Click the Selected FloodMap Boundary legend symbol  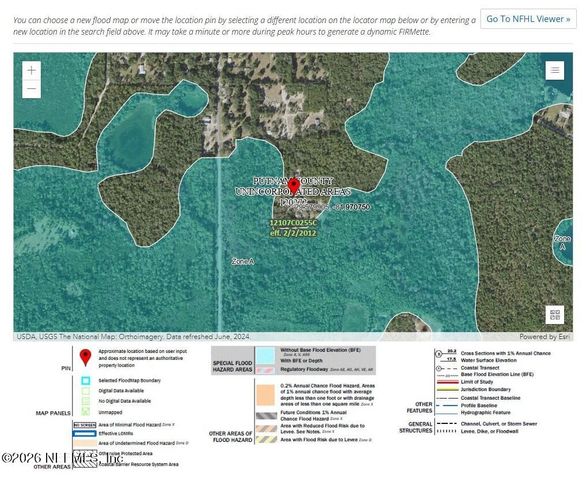(x=86, y=380)
